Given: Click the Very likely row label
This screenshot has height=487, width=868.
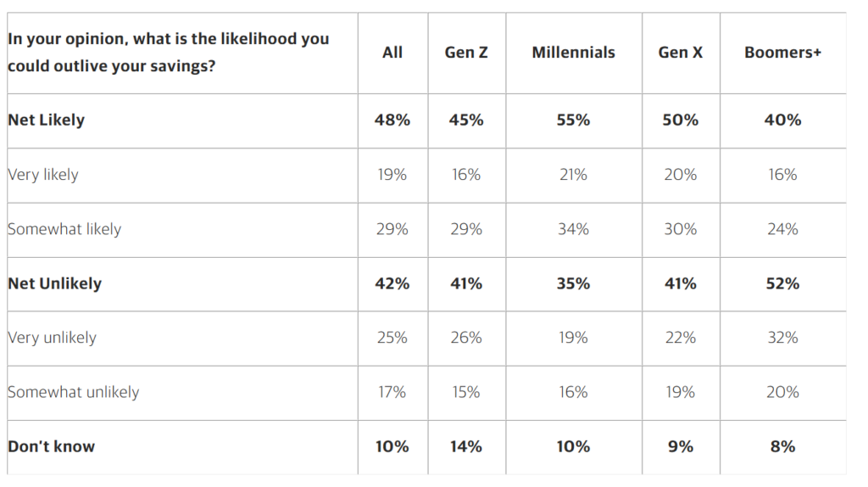Looking at the screenshot, I should tap(42, 175).
